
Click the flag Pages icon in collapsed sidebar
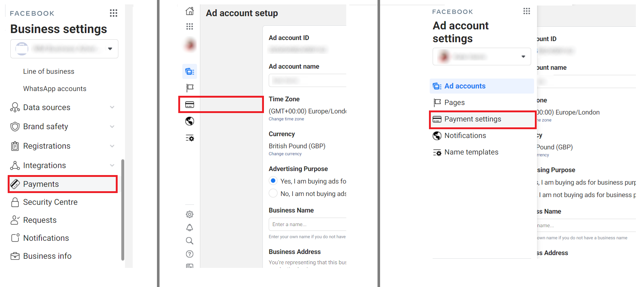tap(190, 88)
